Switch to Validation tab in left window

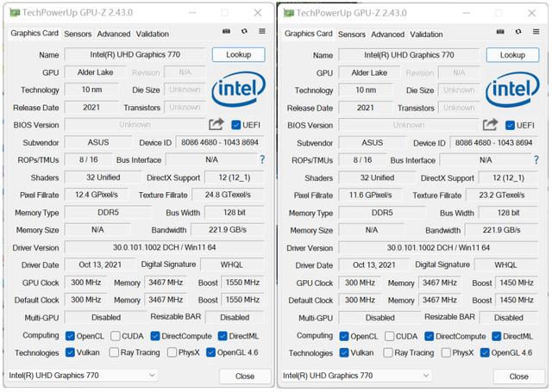coord(153,34)
